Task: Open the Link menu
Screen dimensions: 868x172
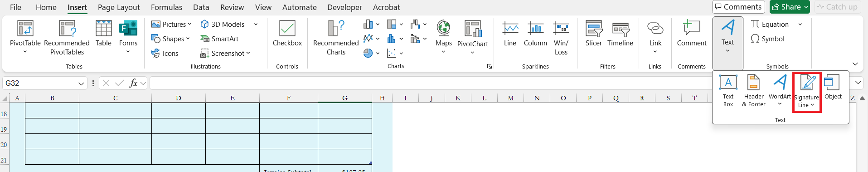Action: [655, 37]
